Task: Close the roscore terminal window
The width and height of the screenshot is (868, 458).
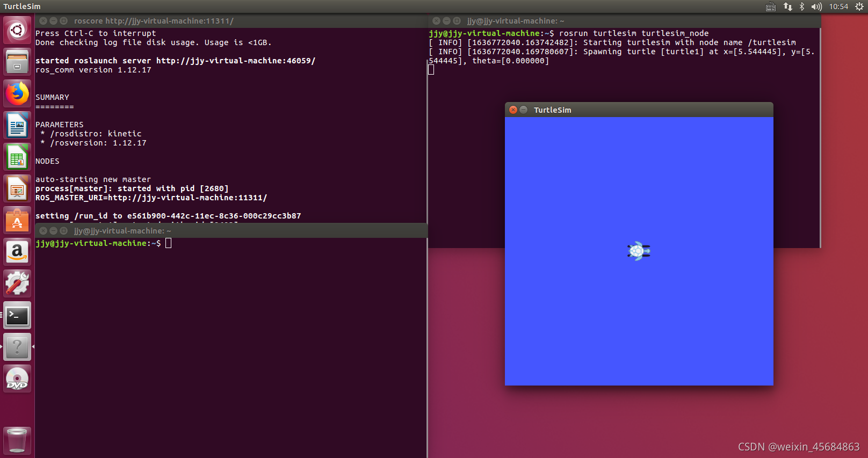Action: coord(43,21)
